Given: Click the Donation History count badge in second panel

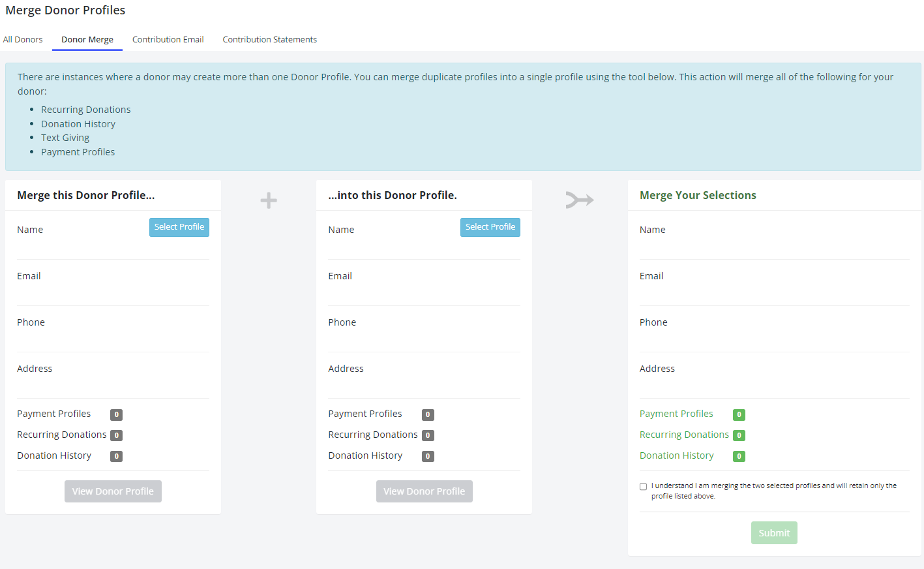Looking at the screenshot, I should [x=427, y=455].
